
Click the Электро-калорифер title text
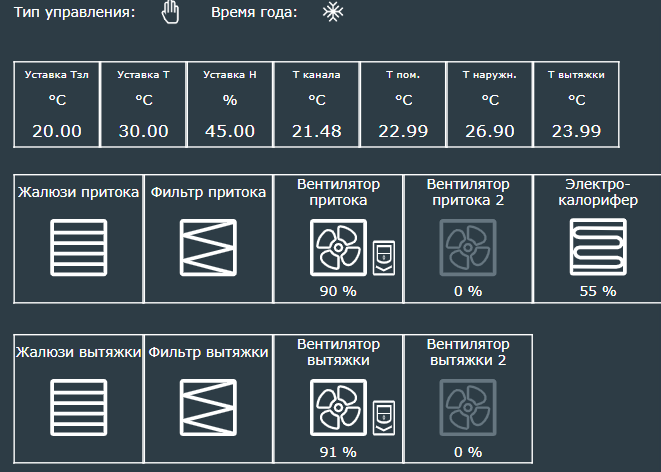coord(598,192)
